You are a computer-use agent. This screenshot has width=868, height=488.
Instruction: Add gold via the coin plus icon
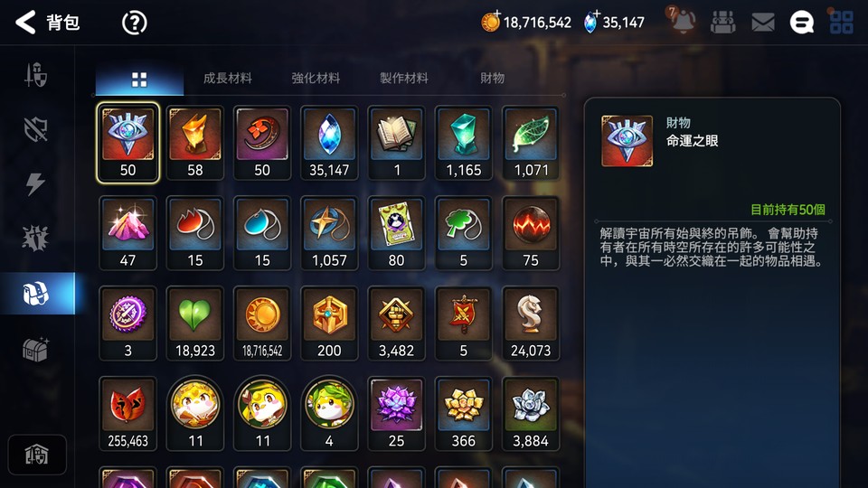490,21
